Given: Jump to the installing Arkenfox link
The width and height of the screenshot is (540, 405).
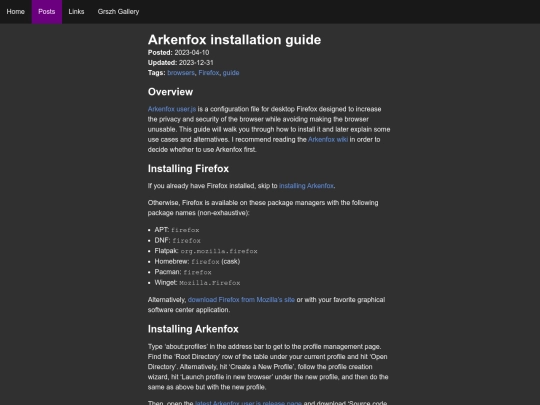Looking at the screenshot, I should point(306,186).
